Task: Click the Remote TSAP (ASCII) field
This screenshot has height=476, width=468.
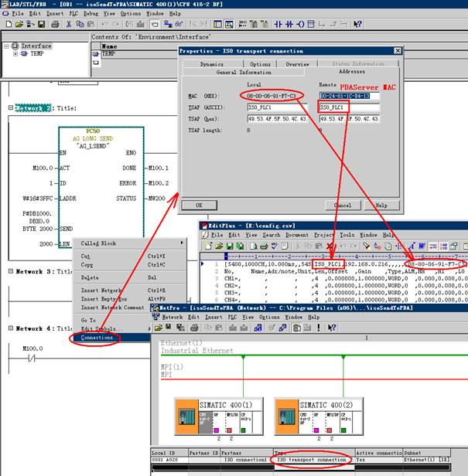Action: coord(349,107)
